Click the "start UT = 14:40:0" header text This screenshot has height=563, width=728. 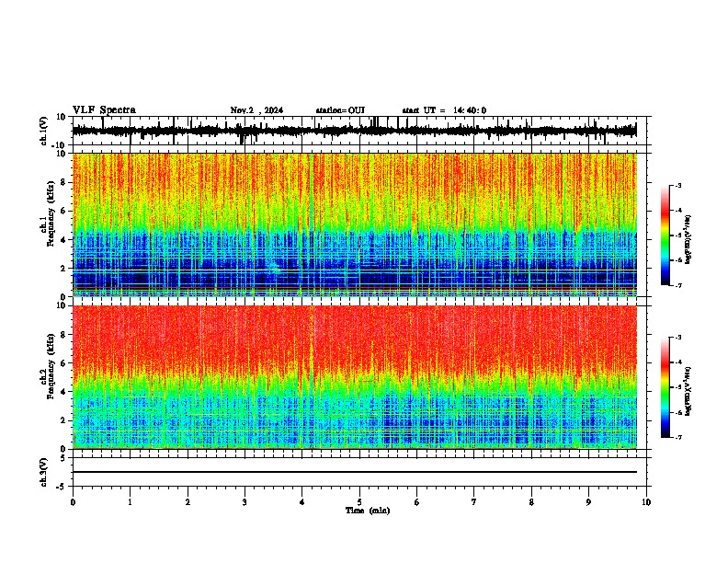click(x=444, y=110)
